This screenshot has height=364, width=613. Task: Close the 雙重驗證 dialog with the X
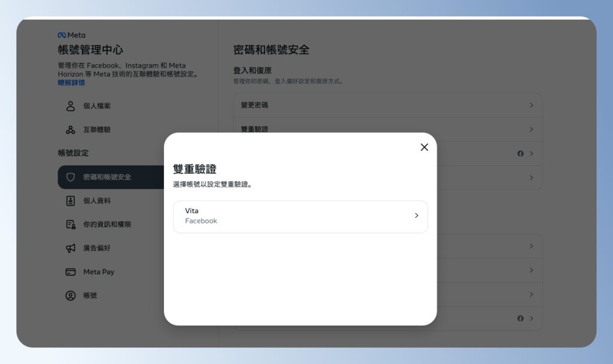coord(424,147)
